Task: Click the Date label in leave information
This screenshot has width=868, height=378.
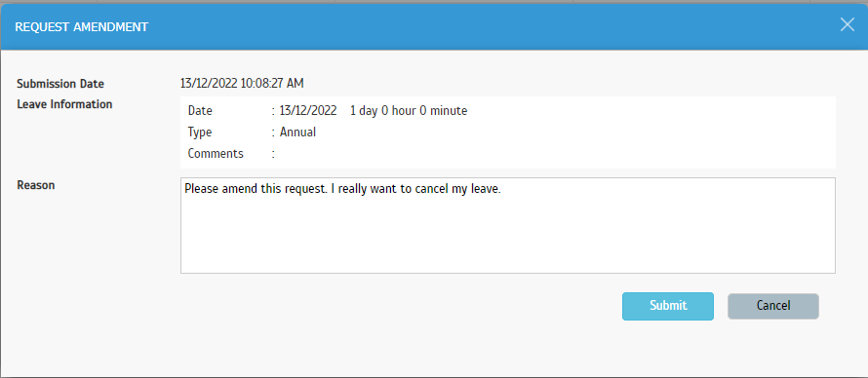Action: point(200,110)
